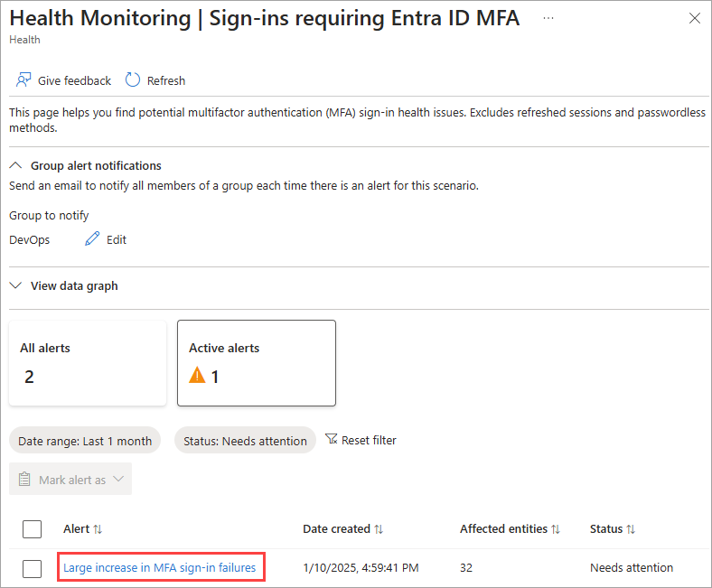Viewport: 712px width, 588px height.
Task: Sort by Alert column arrows
Action: pyautogui.click(x=98, y=529)
